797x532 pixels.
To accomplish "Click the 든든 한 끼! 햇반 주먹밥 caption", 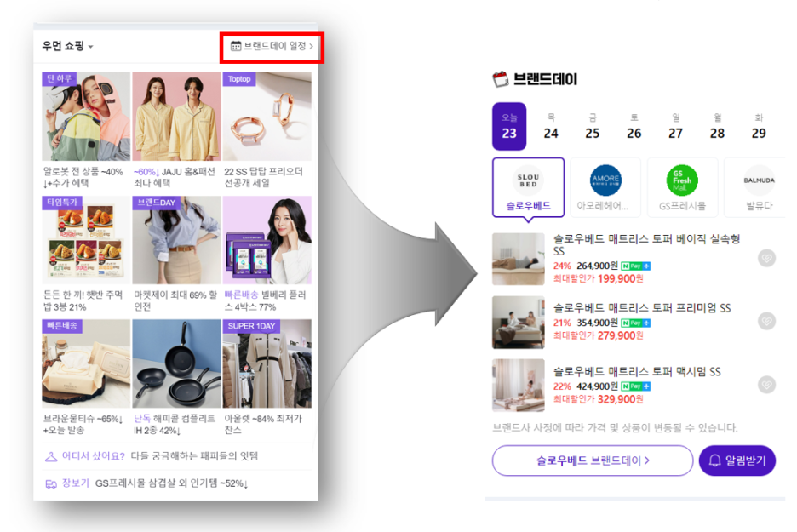I will pos(83,300).
